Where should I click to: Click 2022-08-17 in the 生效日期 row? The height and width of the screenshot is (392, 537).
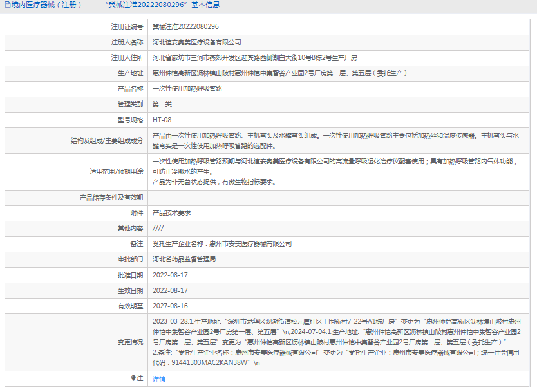point(170,291)
